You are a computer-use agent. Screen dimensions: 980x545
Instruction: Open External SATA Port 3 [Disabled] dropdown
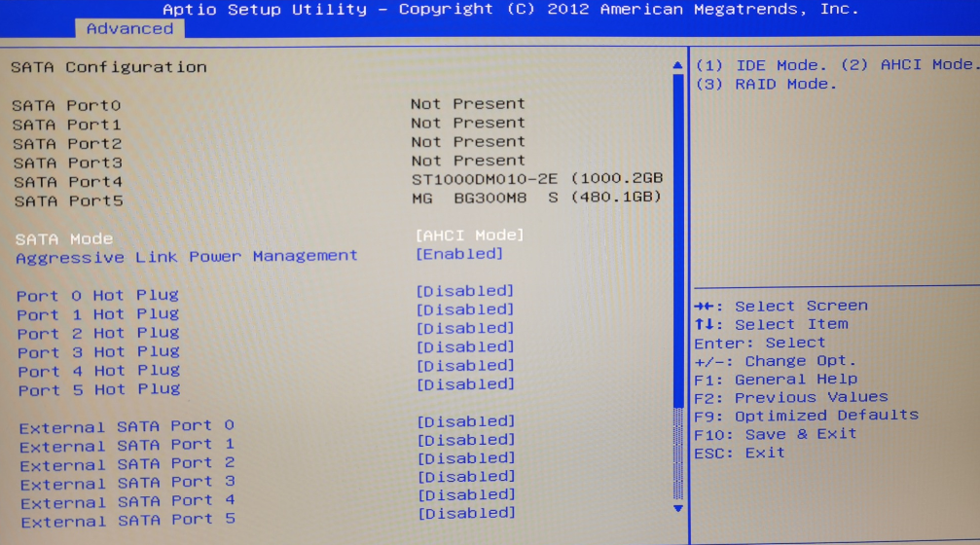point(466,477)
